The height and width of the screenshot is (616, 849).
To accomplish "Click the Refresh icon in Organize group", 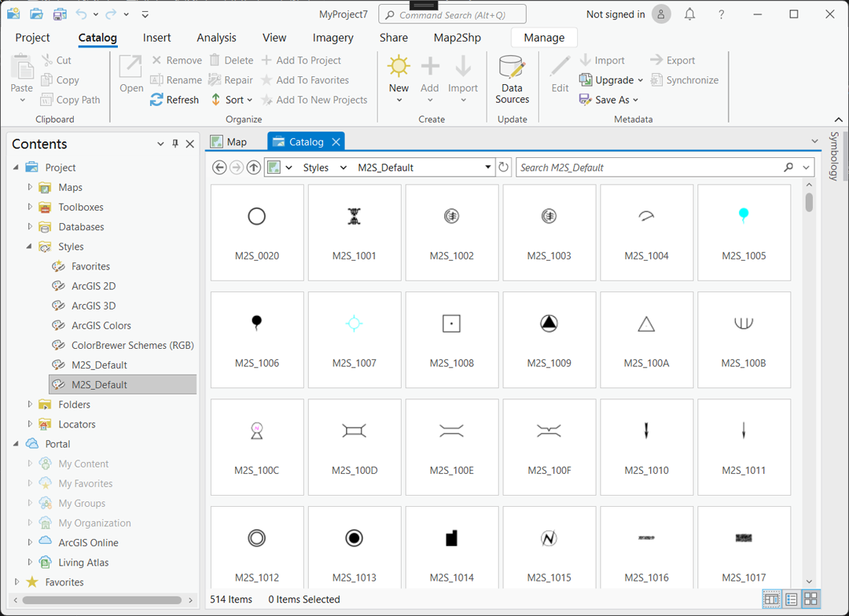I will (x=156, y=100).
